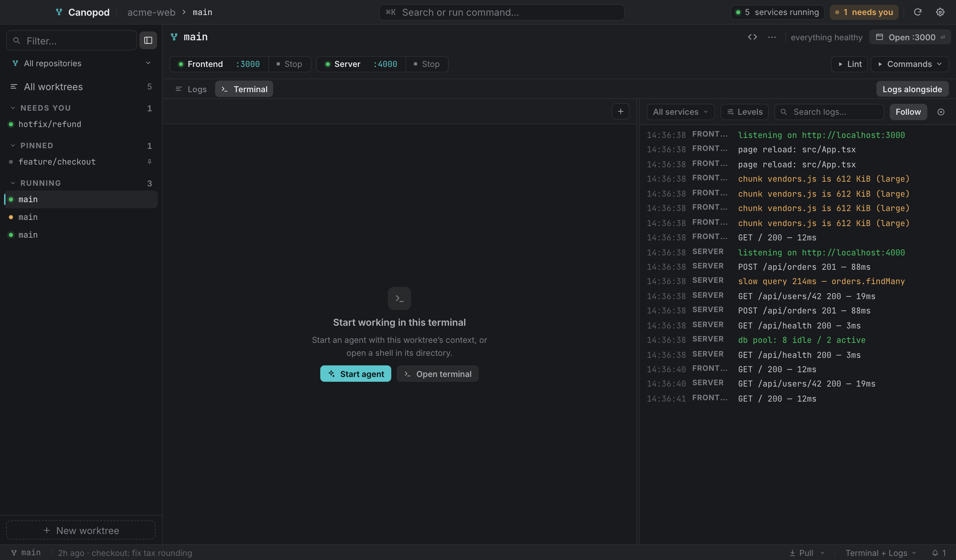
Task: Open the code editor brackets icon
Action: [752, 37]
